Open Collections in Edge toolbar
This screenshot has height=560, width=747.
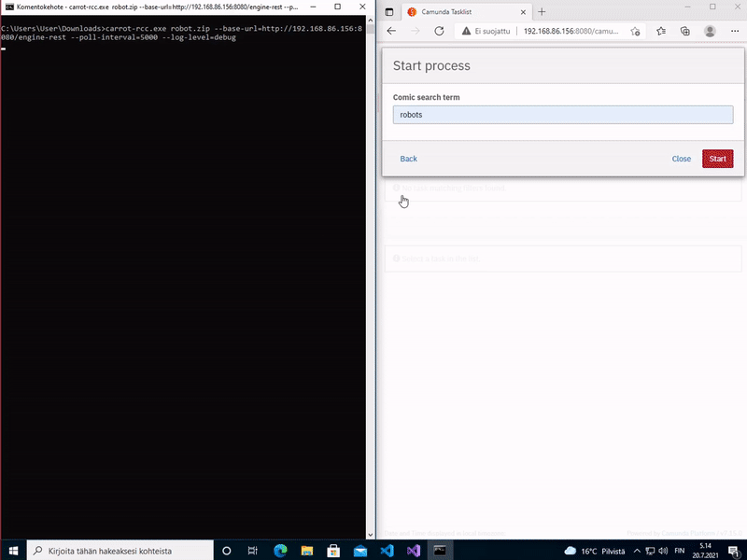(685, 31)
